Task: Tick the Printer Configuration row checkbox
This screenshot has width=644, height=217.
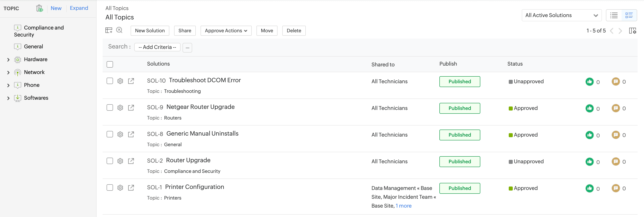Action: 110,188
